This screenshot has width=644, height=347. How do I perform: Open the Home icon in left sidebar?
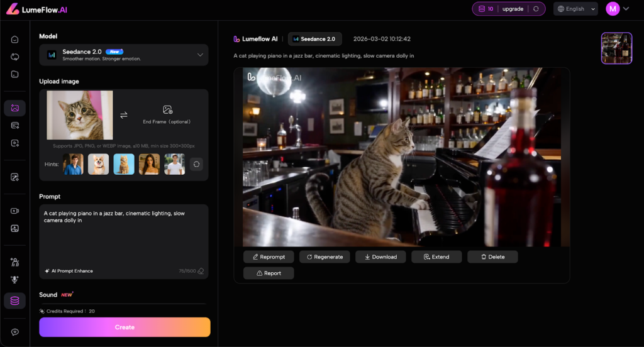14,39
